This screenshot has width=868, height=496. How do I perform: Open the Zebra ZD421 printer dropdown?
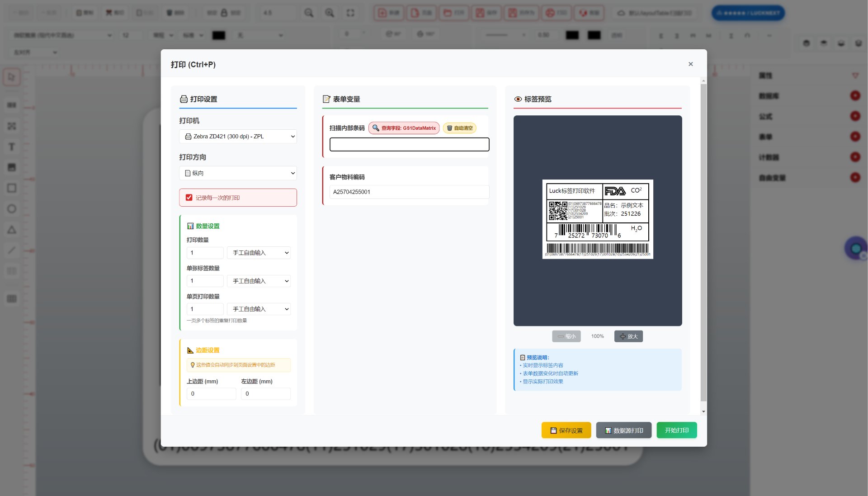pos(238,137)
